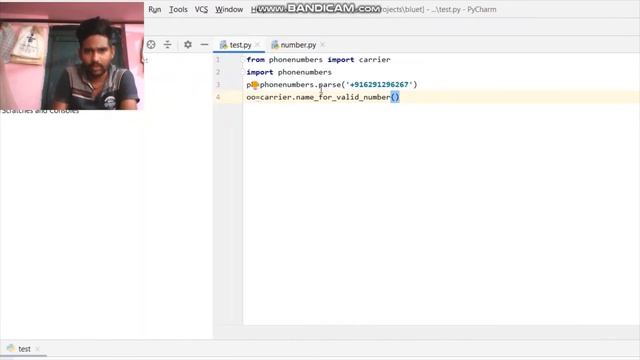
Task: Open the Window menu
Action: 229,9
